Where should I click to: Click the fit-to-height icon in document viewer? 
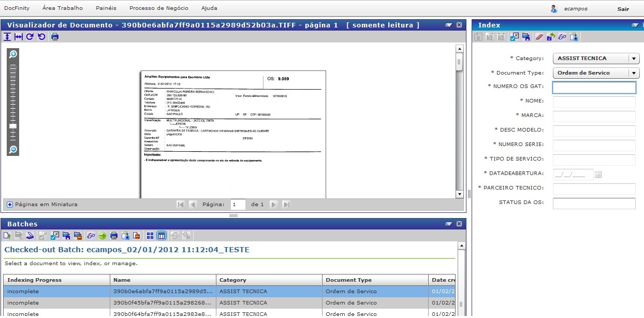[x=7, y=37]
